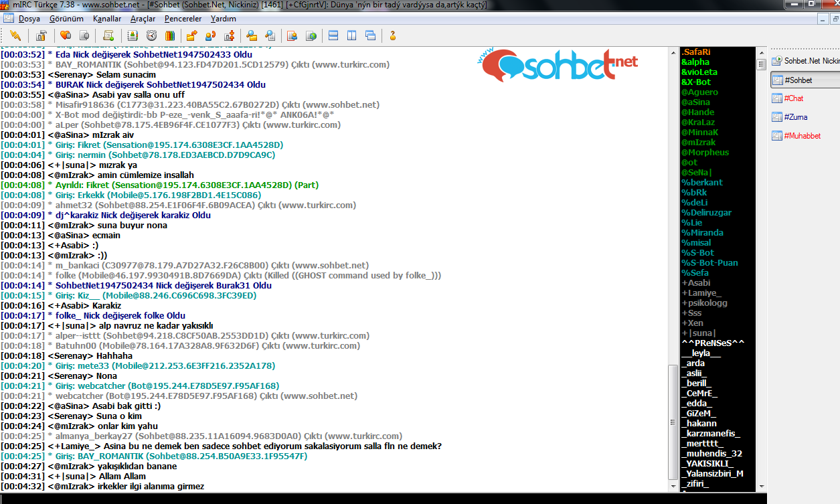This screenshot has width=840, height=504.
Task: Tile windows horizontally using toolbar icon
Action: [x=333, y=35]
